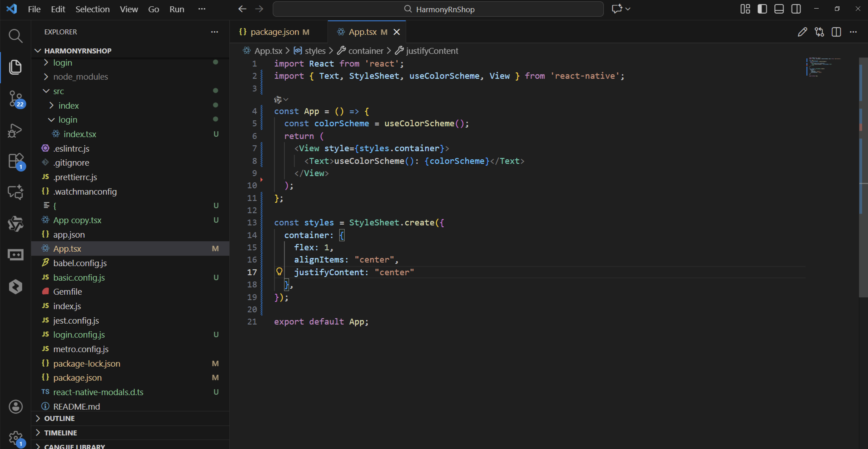Open the Run and Debug view

[x=15, y=130]
